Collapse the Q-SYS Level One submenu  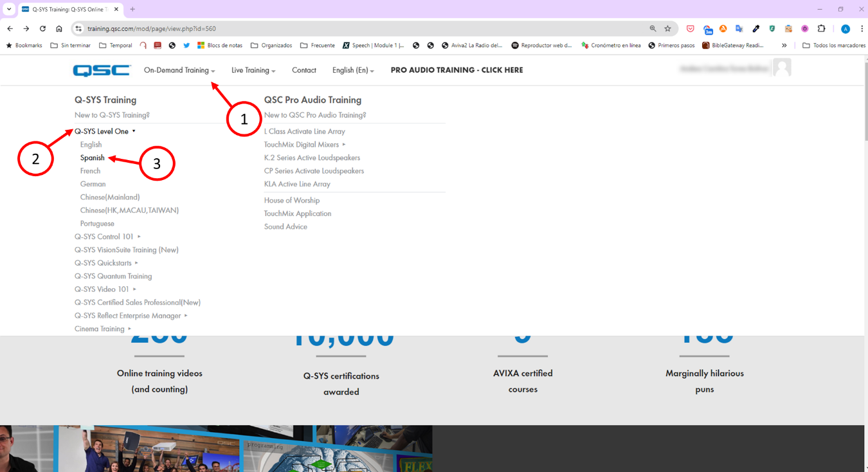[105, 131]
